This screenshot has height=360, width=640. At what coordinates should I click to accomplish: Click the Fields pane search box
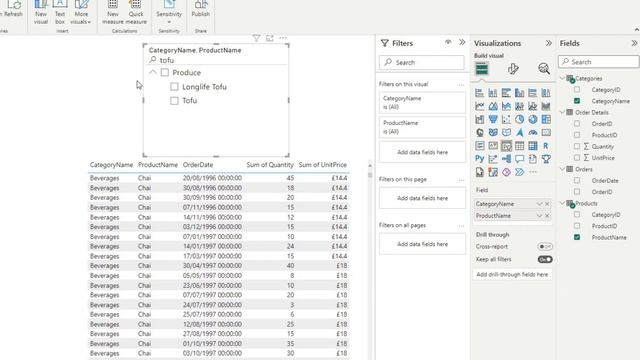coord(598,62)
